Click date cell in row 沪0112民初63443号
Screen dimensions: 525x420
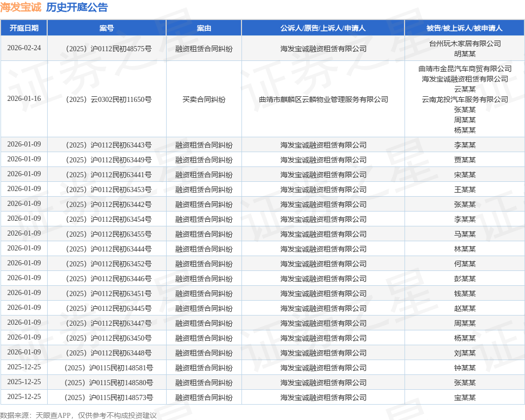[x=24, y=144]
